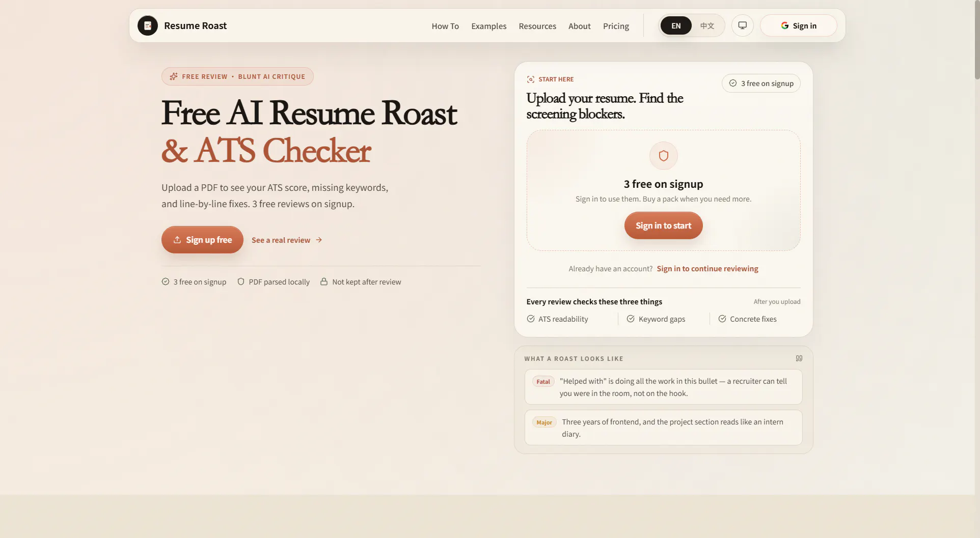The image size is (980, 538).
Task: Open the Resume Roast home link text
Action: click(195, 25)
